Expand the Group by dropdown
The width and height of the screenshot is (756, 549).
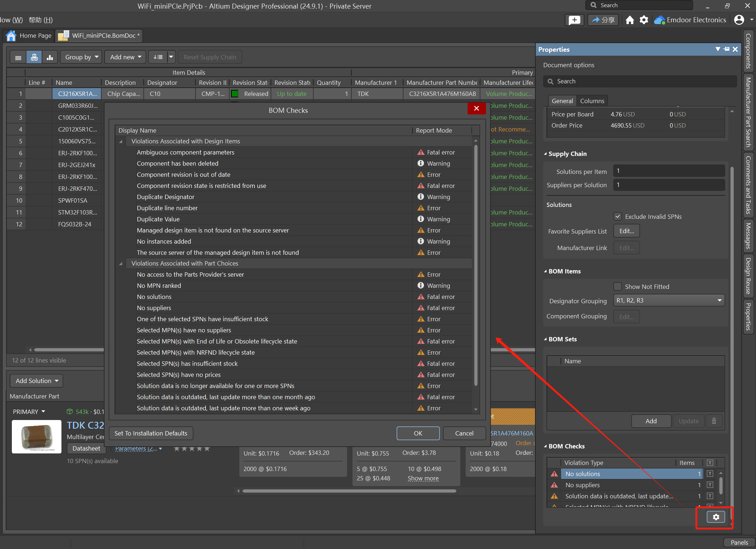click(82, 57)
